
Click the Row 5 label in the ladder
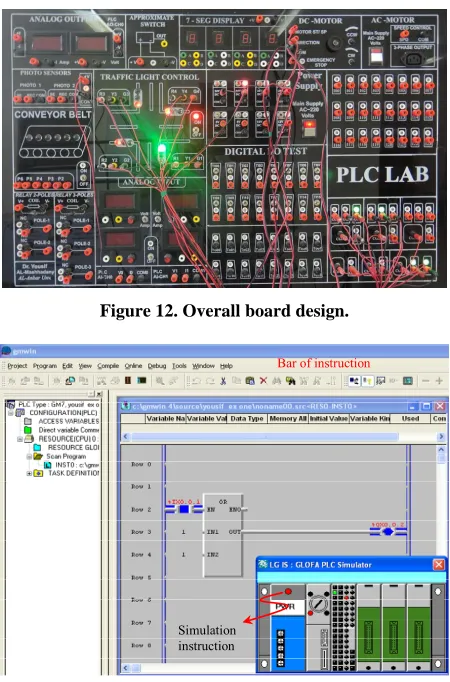141,577
